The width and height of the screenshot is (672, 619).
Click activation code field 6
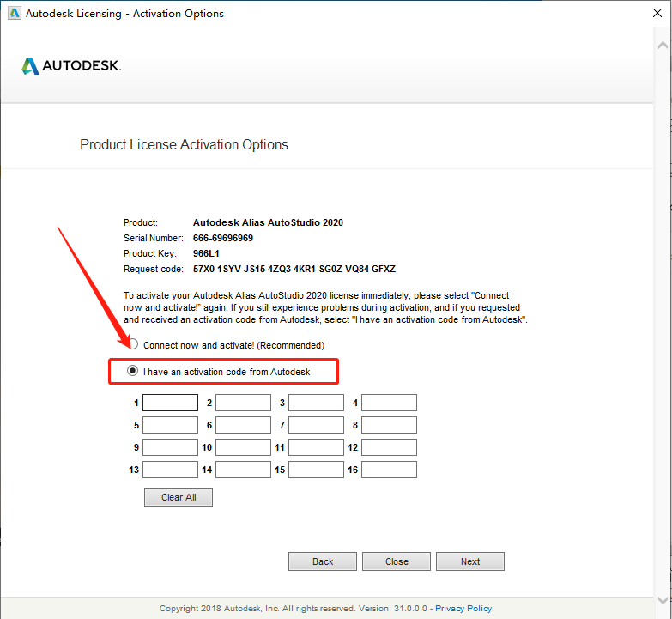pyautogui.click(x=243, y=425)
